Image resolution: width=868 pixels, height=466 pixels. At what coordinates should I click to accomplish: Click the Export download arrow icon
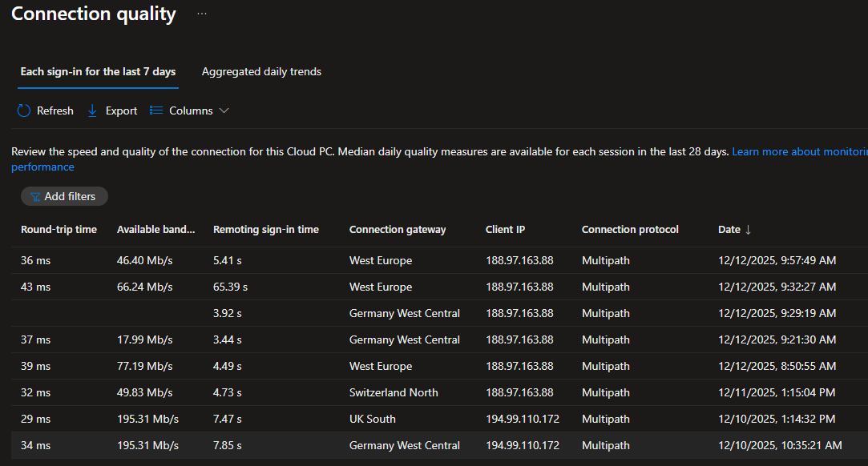(92, 110)
